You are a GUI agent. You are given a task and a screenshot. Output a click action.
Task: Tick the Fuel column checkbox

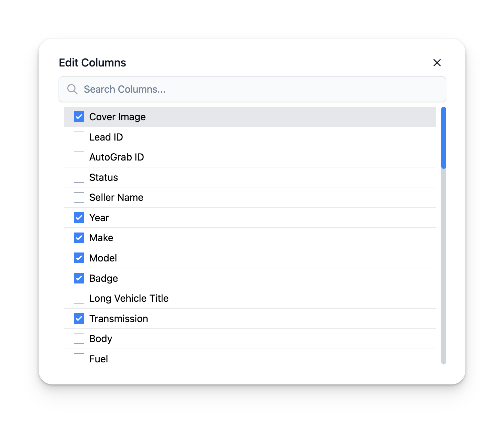[x=79, y=359]
